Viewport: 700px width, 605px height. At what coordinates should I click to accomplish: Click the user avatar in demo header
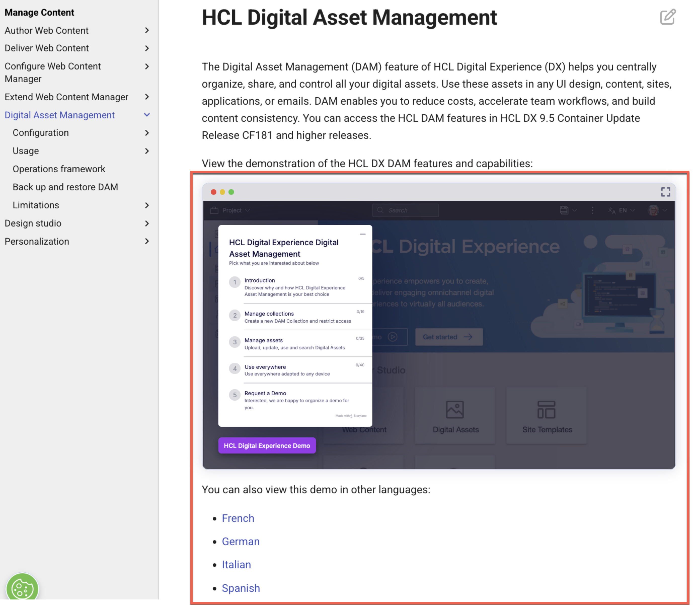(653, 210)
